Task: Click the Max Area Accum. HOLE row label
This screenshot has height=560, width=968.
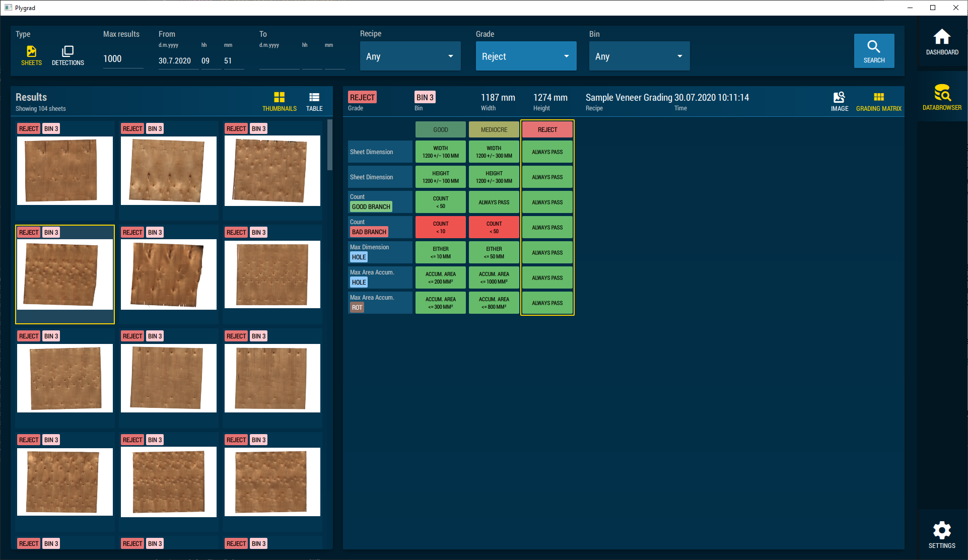Action: (x=380, y=277)
